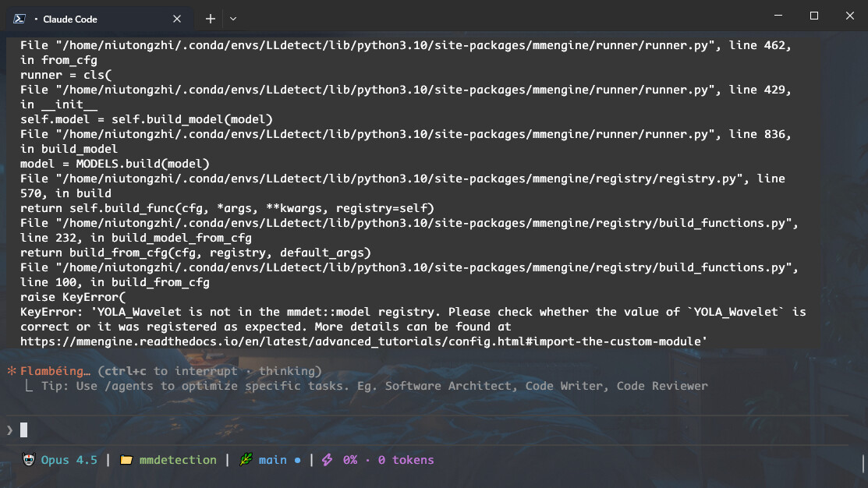This screenshot has height=488, width=868.
Task: Click the 'runner = cls(' line
Action: point(66,76)
